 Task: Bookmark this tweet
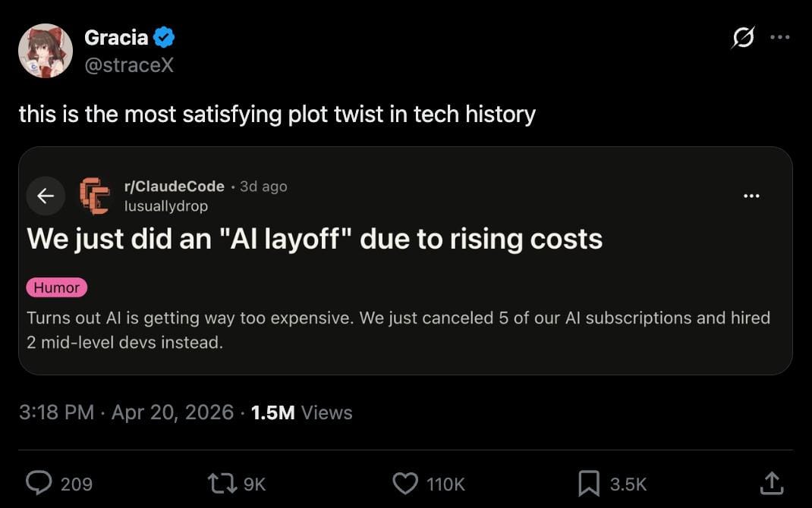[589, 483]
